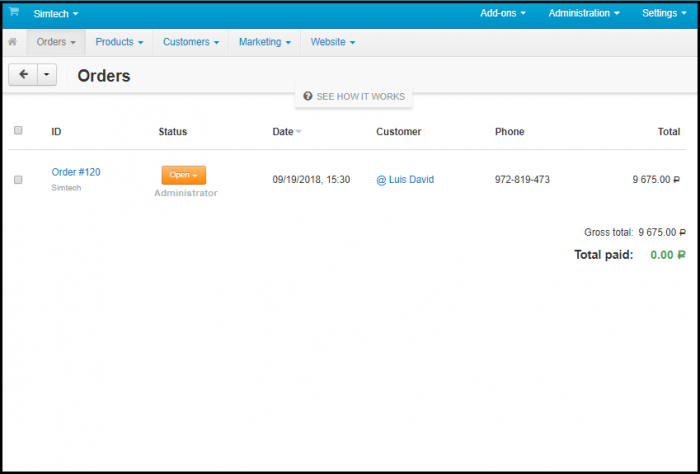Sort orders by the Total column

(x=669, y=132)
